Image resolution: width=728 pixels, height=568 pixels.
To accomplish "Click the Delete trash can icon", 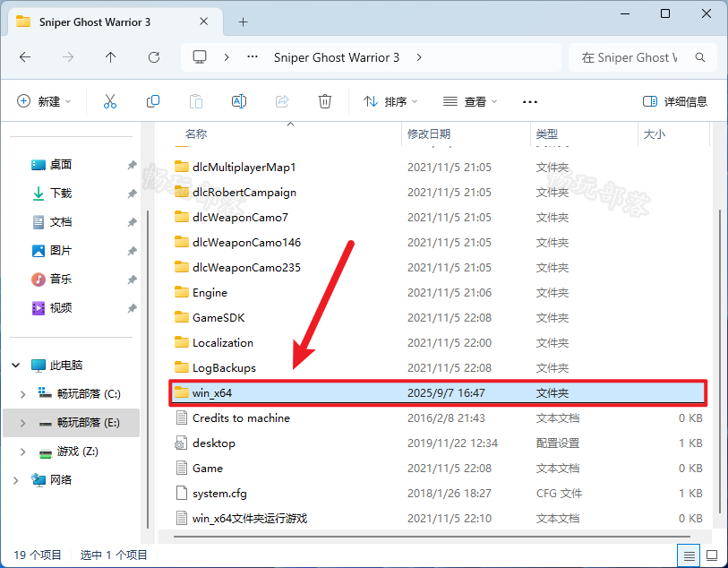I will 324,101.
